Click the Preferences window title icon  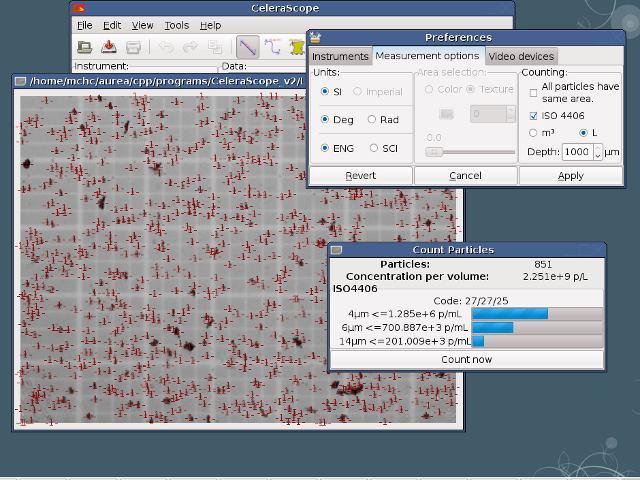(316, 37)
